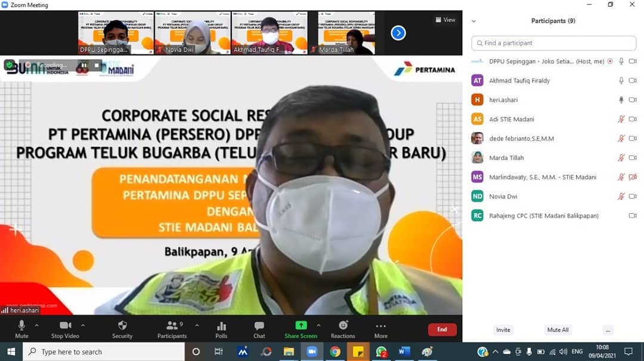Select participant Akhmad Taufiq Firaldy name
The width and height of the screenshot is (644, 361).
click(519, 80)
